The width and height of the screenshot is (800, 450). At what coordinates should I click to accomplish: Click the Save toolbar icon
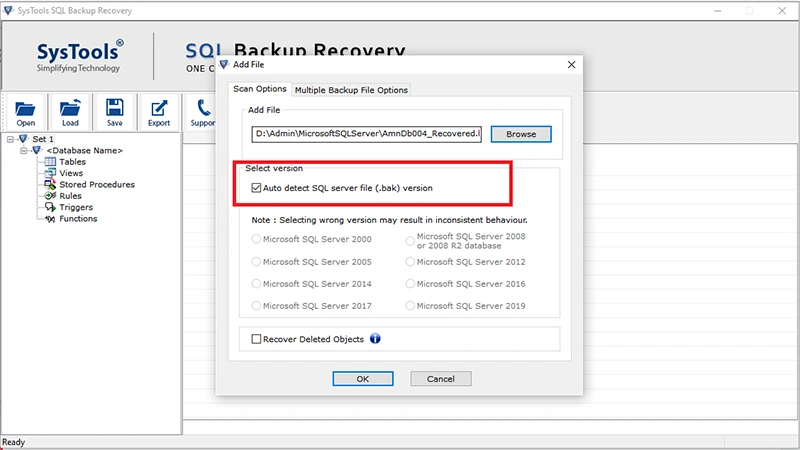[114, 108]
